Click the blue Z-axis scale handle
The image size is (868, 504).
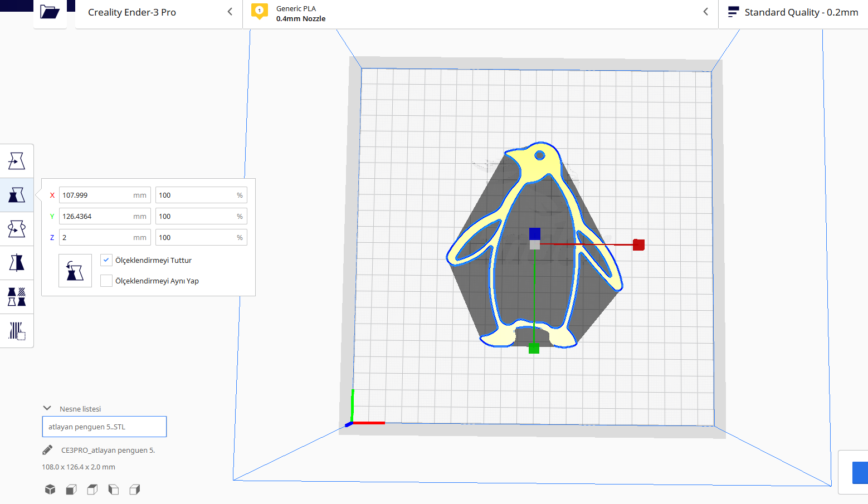pos(535,233)
